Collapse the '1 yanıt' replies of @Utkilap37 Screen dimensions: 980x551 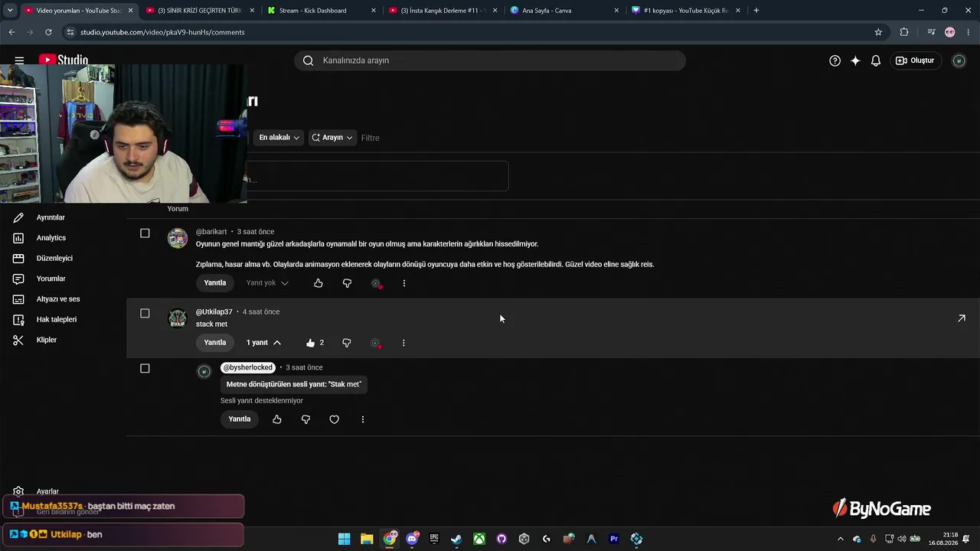click(263, 343)
